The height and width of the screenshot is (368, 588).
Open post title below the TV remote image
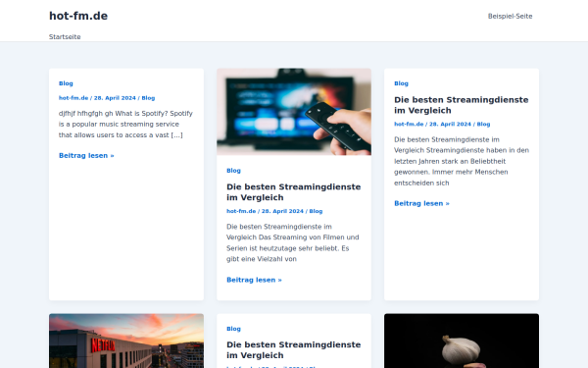tap(294, 192)
